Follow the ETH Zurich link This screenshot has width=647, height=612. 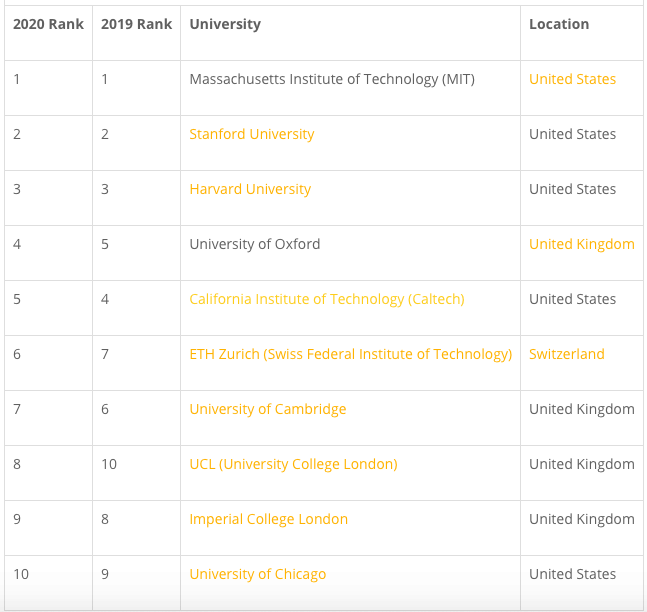[x=350, y=354]
